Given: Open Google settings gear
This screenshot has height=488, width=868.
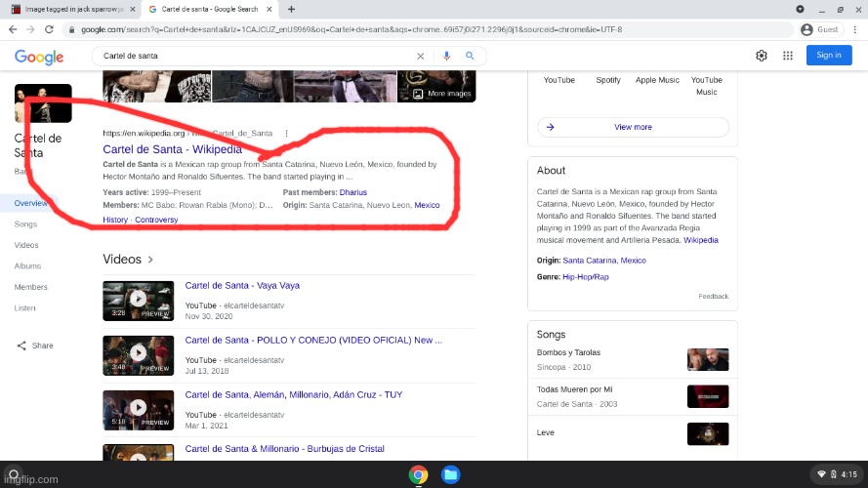Looking at the screenshot, I should click(x=762, y=56).
